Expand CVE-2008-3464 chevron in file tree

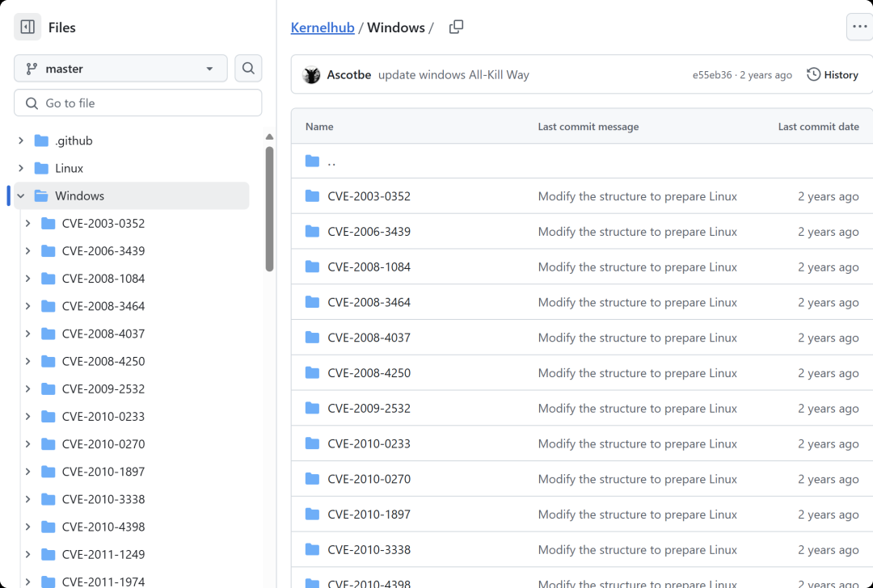27,306
